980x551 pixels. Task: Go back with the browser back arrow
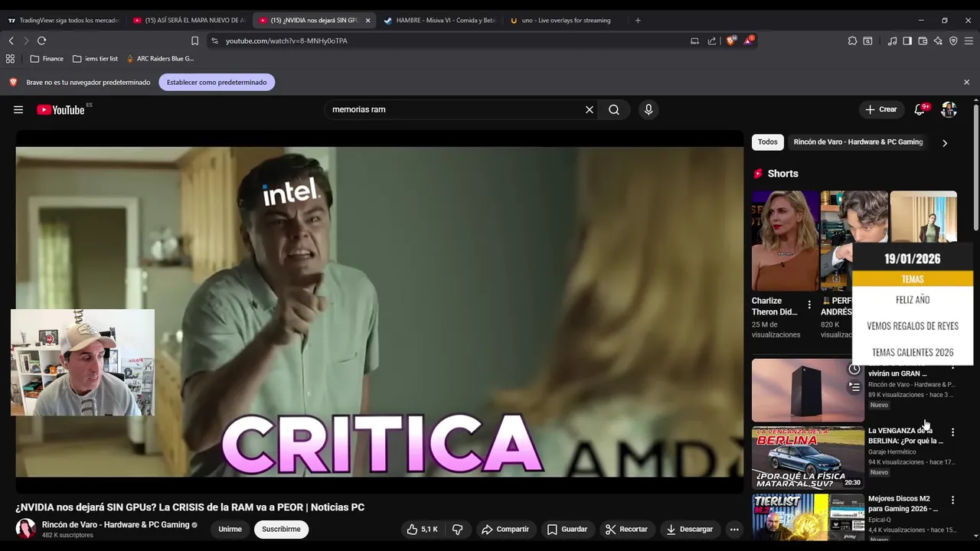point(11,41)
